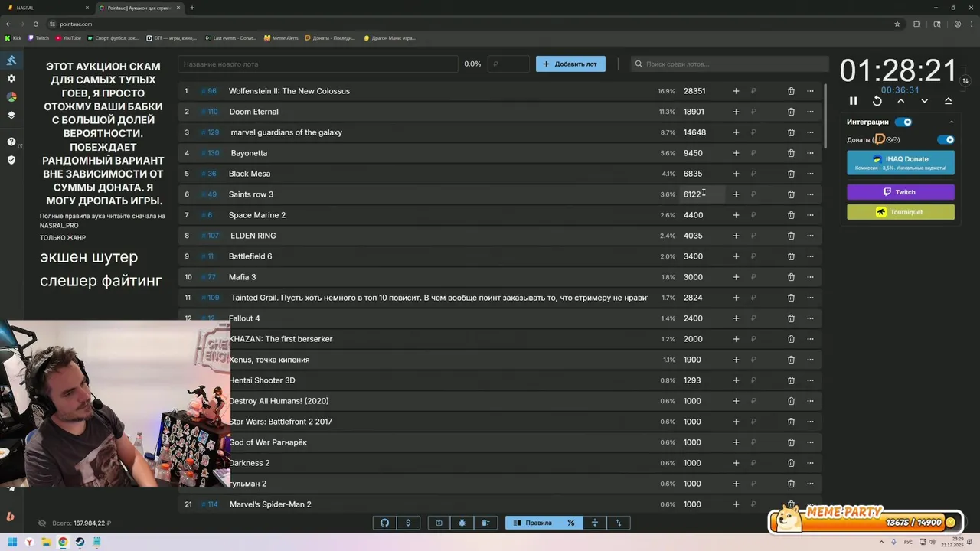Open a new browser tab

192,8
